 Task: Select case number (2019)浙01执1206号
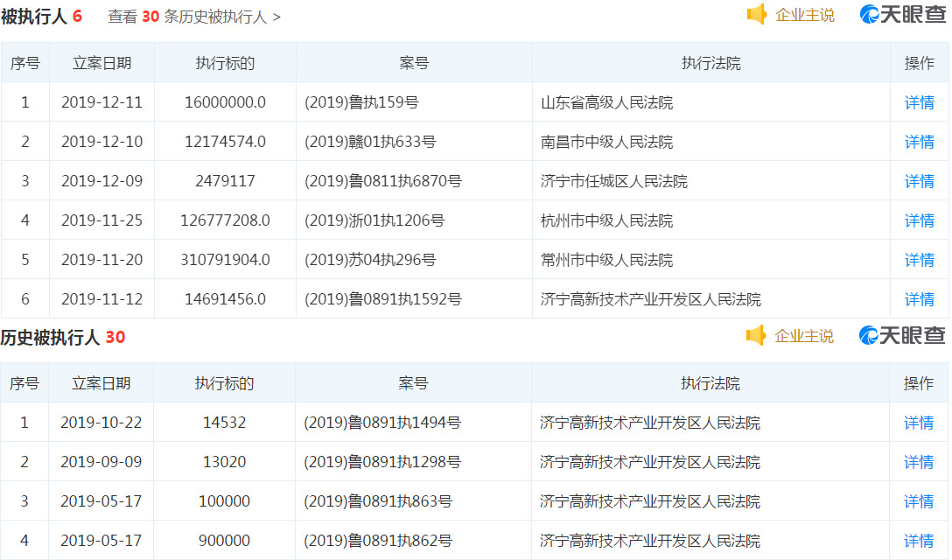pos(374,220)
